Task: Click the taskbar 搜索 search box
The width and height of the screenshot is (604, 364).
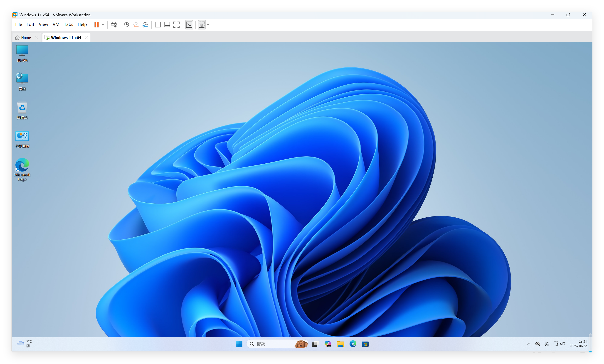Action: [x=272, y=344]
